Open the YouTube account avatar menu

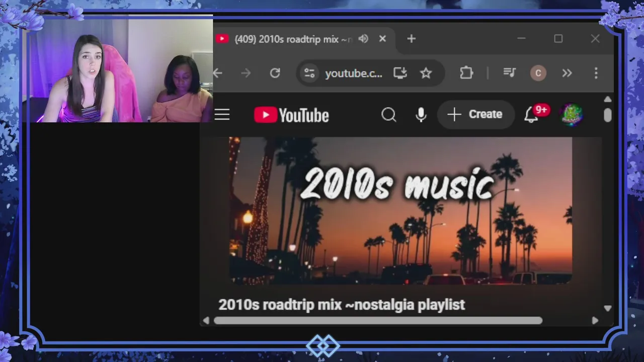[572, 115]
